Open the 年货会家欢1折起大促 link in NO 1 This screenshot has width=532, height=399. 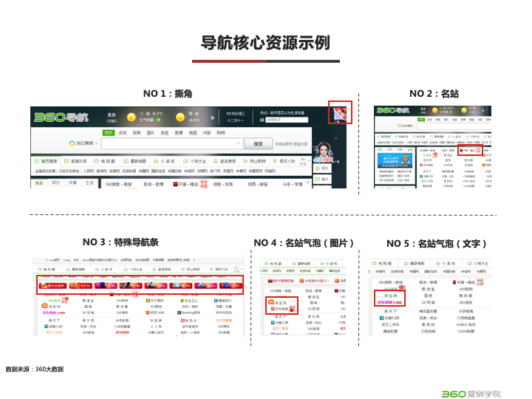point(291,144)
